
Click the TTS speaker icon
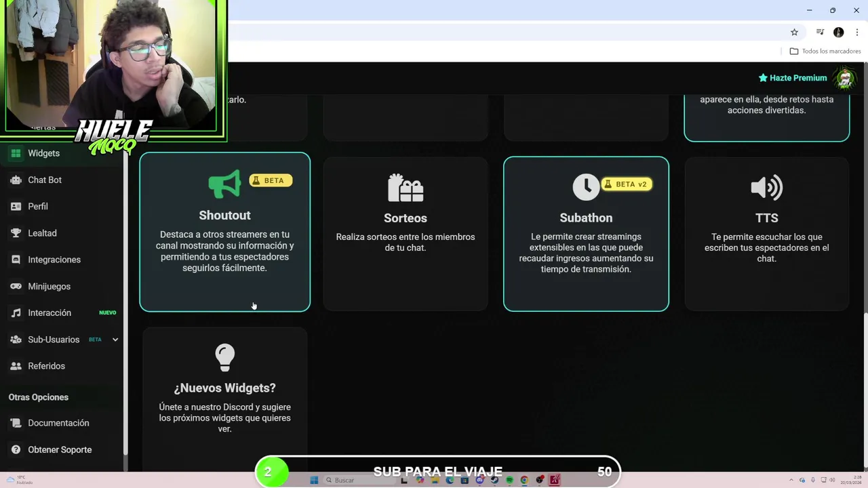pos(767,188)
